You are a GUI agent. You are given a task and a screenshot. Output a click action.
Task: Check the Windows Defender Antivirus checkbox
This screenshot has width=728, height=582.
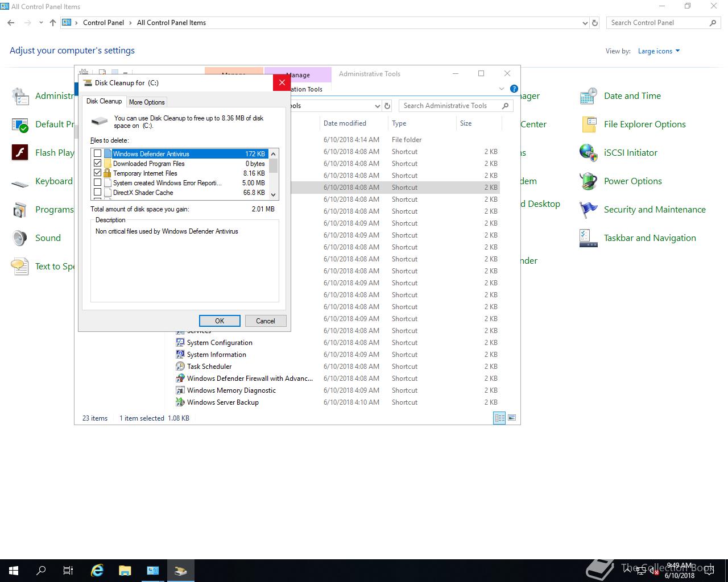pos(97,153)
